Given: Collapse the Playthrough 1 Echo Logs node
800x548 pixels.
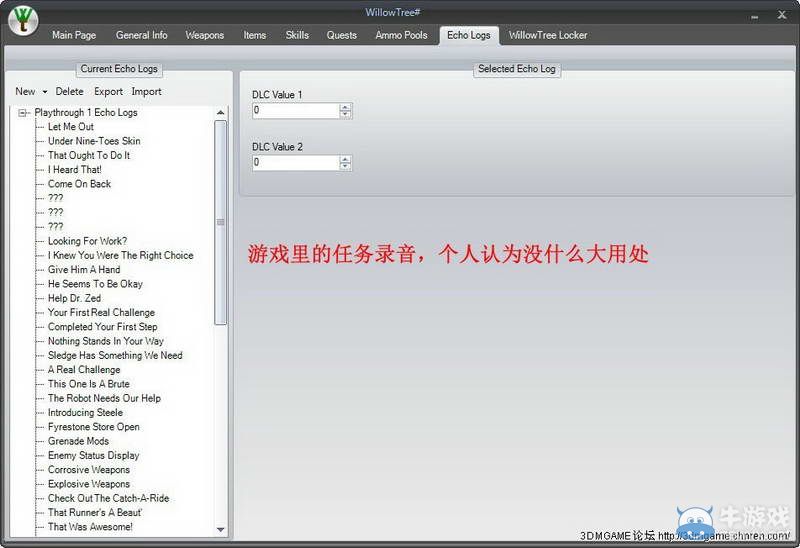Looking at the screenshot, I should pos(22,113).
